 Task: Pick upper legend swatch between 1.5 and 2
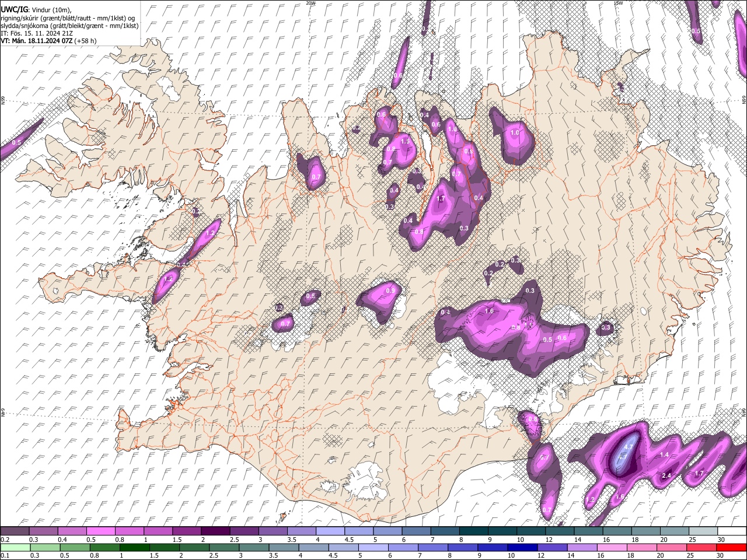[x=186, y=531]
